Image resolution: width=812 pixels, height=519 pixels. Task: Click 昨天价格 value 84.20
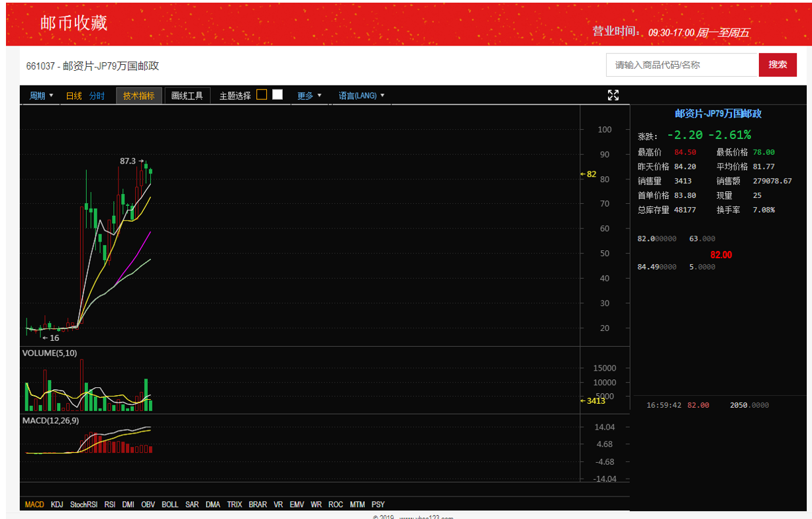click(x=685, y=167)
